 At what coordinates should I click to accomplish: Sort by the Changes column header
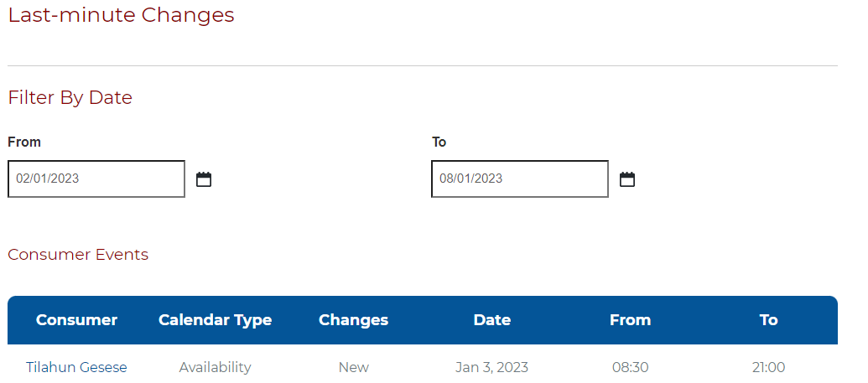coord(353,320)
